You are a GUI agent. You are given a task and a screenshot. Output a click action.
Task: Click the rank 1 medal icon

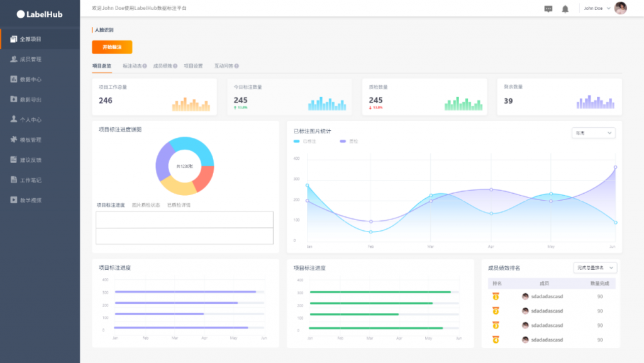coord(496,296)
